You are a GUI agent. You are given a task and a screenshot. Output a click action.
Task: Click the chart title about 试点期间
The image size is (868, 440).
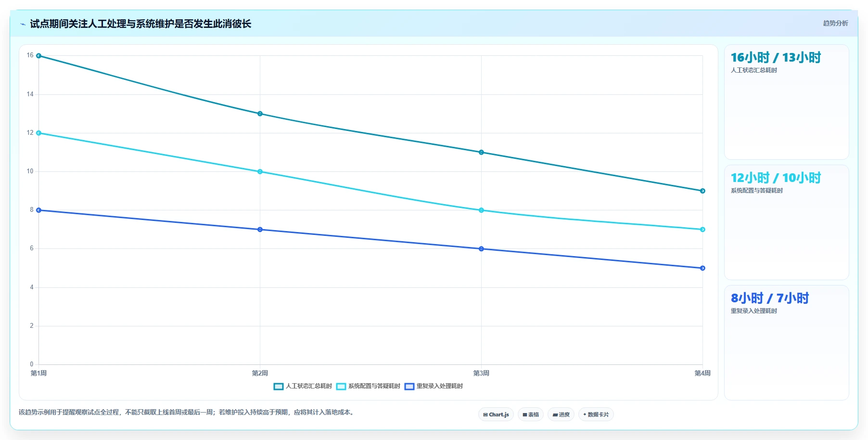(140, 24)
